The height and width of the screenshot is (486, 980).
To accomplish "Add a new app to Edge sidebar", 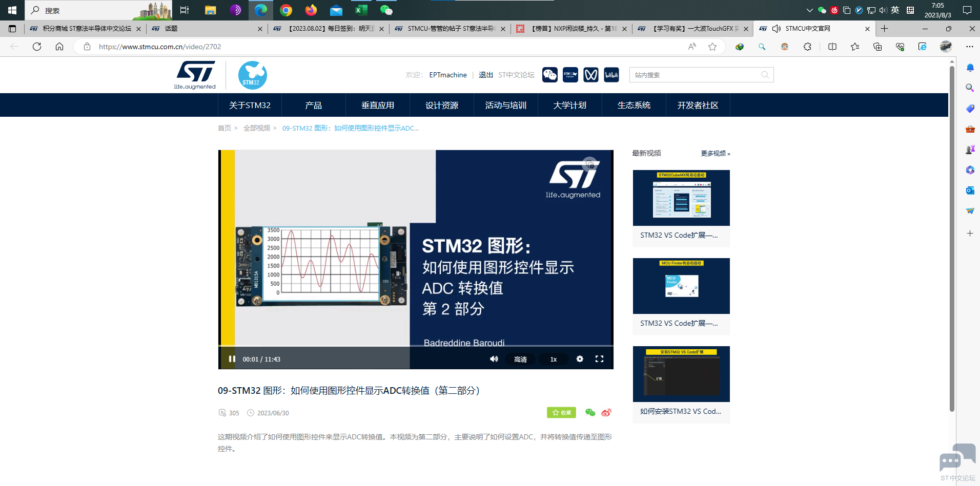I will pyautogui.click(x=970, y=234).
